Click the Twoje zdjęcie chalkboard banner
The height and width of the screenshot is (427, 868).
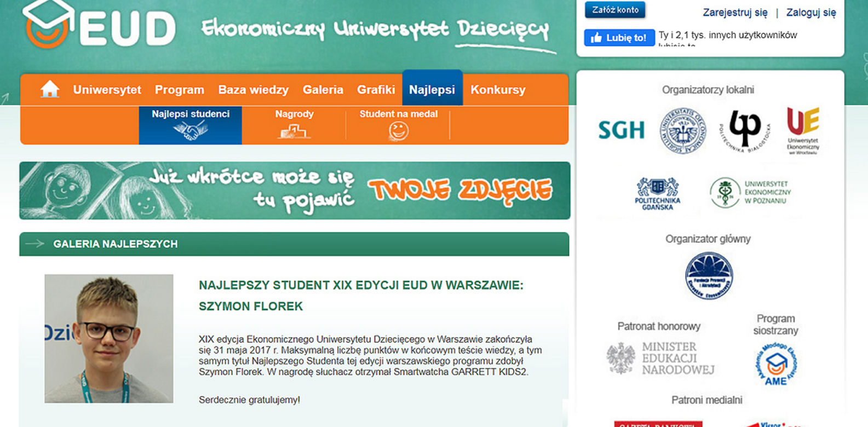(295, 191)
